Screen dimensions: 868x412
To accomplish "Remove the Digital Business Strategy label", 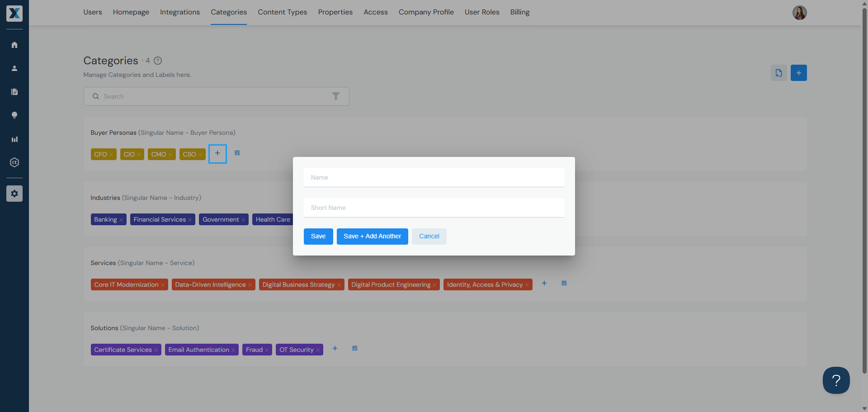I will click(x=339, y=285).
